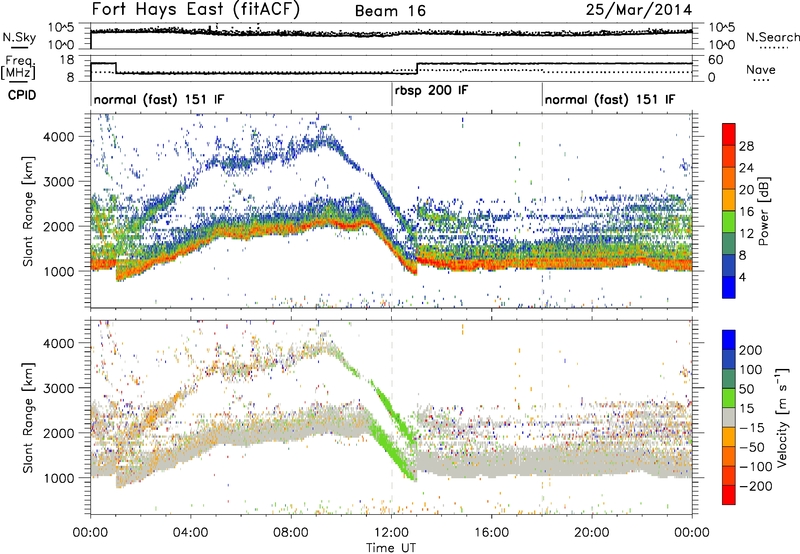
Task: Click the '4000' tick of the power panel
Action: [x=59, y=137]
